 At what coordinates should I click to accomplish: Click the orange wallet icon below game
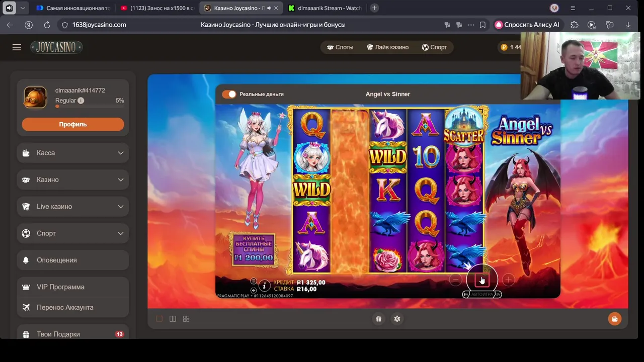pos(614,319)
